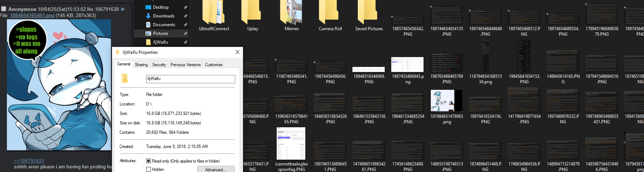
Task: Click the 19874456498456.PNG file name
Action: pyautogui.click(x=330, y=79)
